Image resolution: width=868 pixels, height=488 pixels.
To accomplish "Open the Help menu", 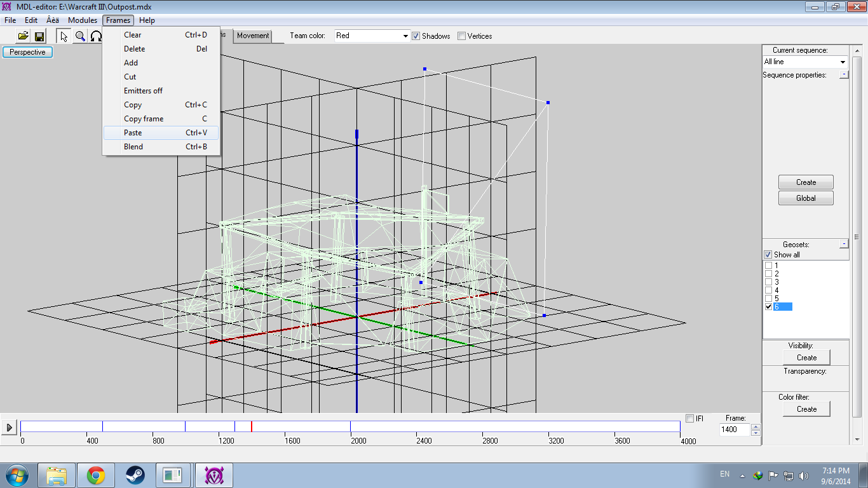I will pyautogui.click(x=147, y=20).
